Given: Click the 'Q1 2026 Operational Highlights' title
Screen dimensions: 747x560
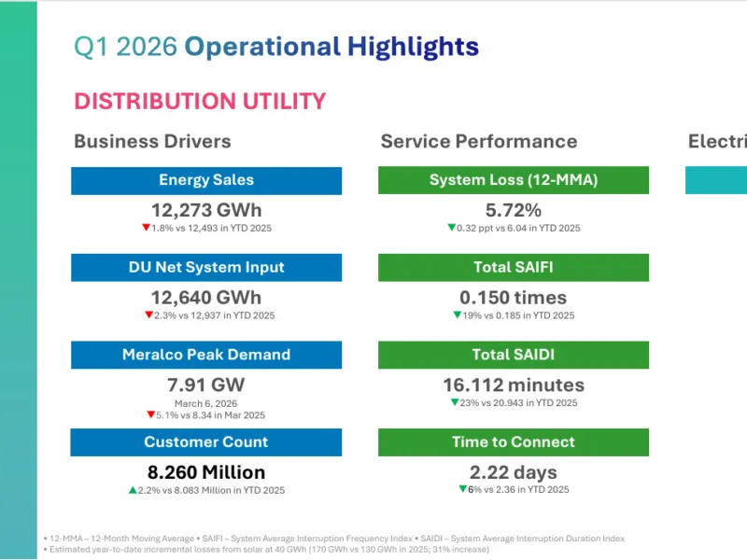Looking at the screenshot, I should coord(276,48).
